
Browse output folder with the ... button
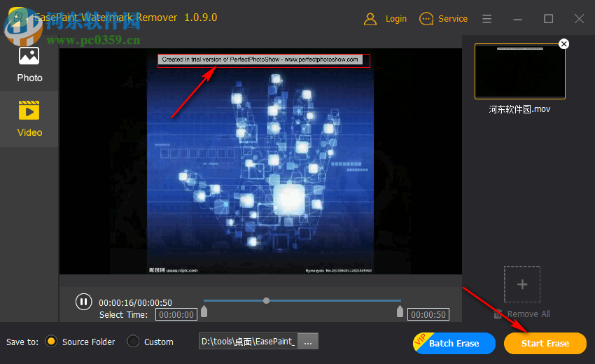[308, 341]
